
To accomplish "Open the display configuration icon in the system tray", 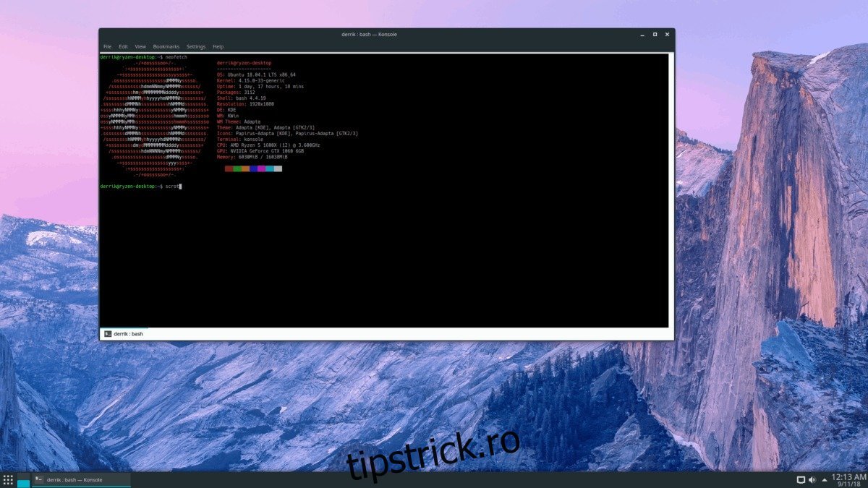I will tap(801, 479).
